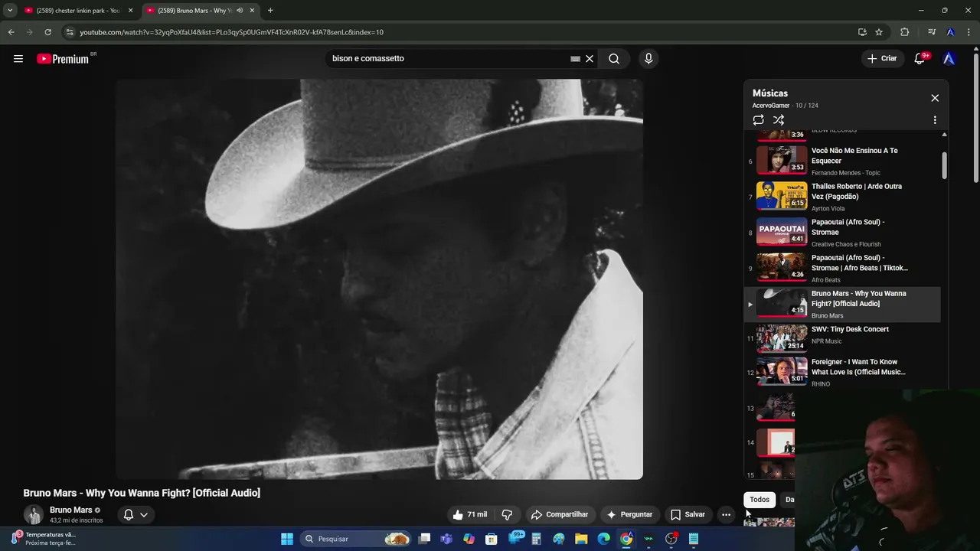Open the on-screen keyboard icon in search box
This screenshot has width=980, height=551.
pyautogui.click(x=575, y=59)
